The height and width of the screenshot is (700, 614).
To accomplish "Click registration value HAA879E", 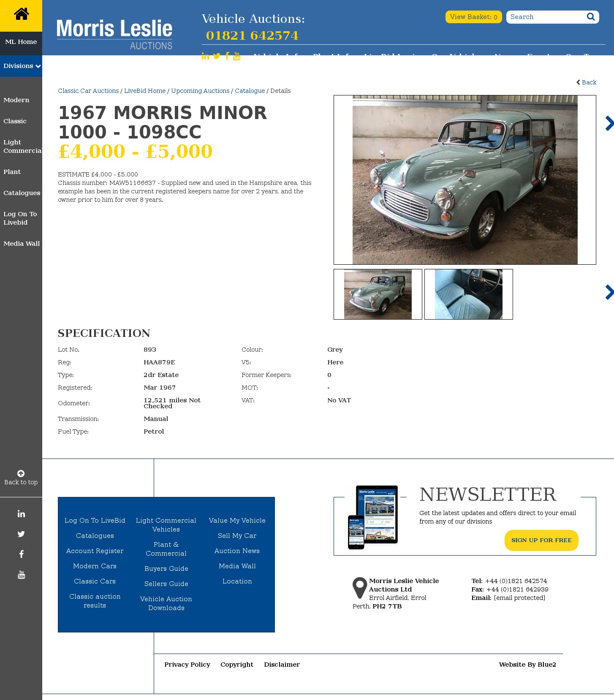I will click(x=159, y=362).
